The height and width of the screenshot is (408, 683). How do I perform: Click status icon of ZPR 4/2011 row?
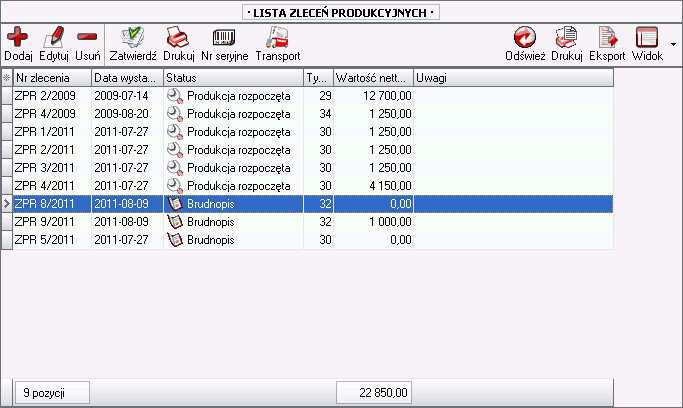point(175,185)
